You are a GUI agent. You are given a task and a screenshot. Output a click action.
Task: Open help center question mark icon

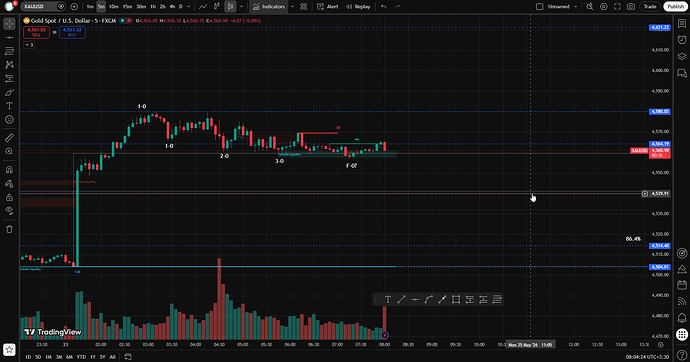tap(682, 355)
